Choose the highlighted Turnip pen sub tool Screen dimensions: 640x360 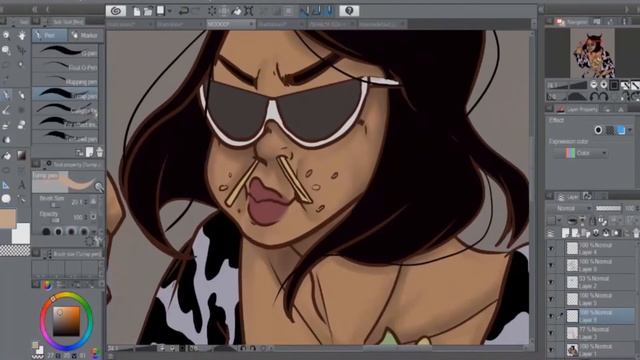(x=65, y=94)
